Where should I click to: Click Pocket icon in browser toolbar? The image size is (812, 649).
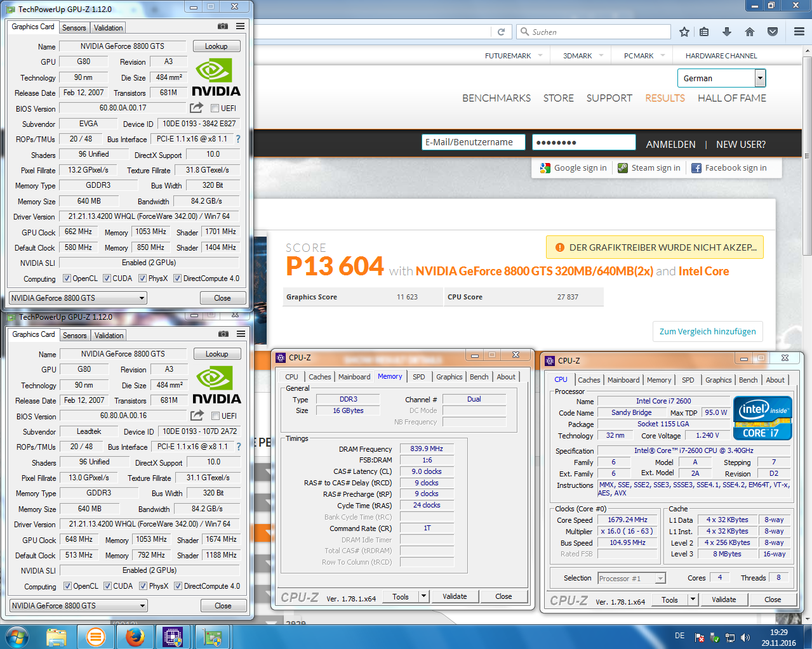773,32
